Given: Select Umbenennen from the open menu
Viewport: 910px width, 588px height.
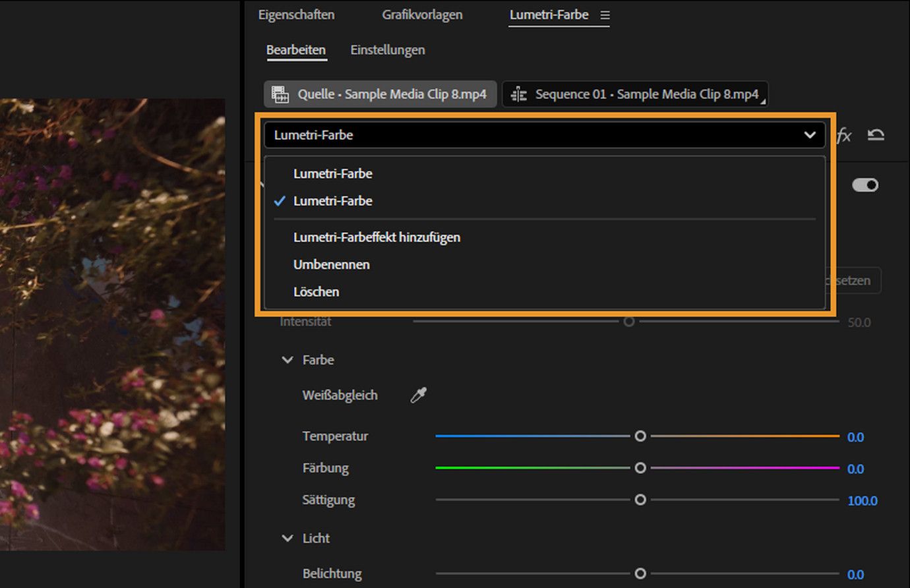Looking at the screenshot, I should pos(331,264).
